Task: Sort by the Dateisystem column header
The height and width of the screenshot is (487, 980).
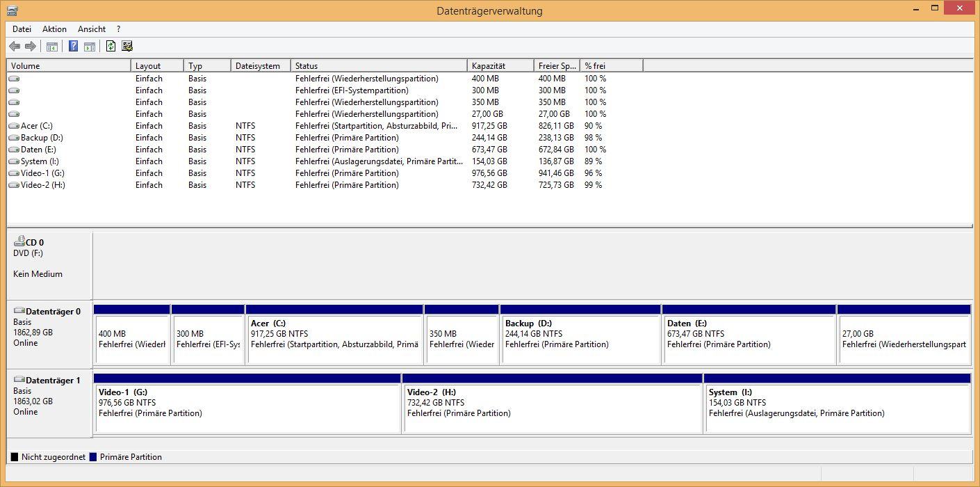Action: 261,66
